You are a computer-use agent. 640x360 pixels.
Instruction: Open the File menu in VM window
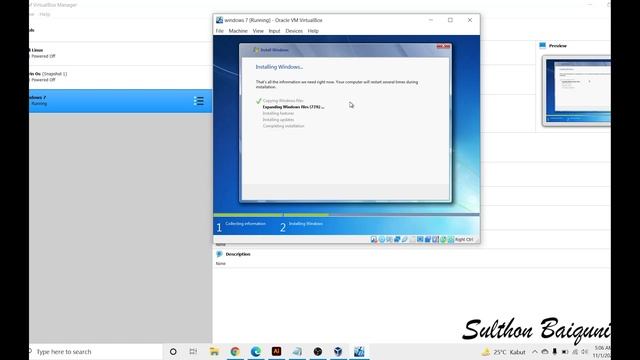point(220,31)
